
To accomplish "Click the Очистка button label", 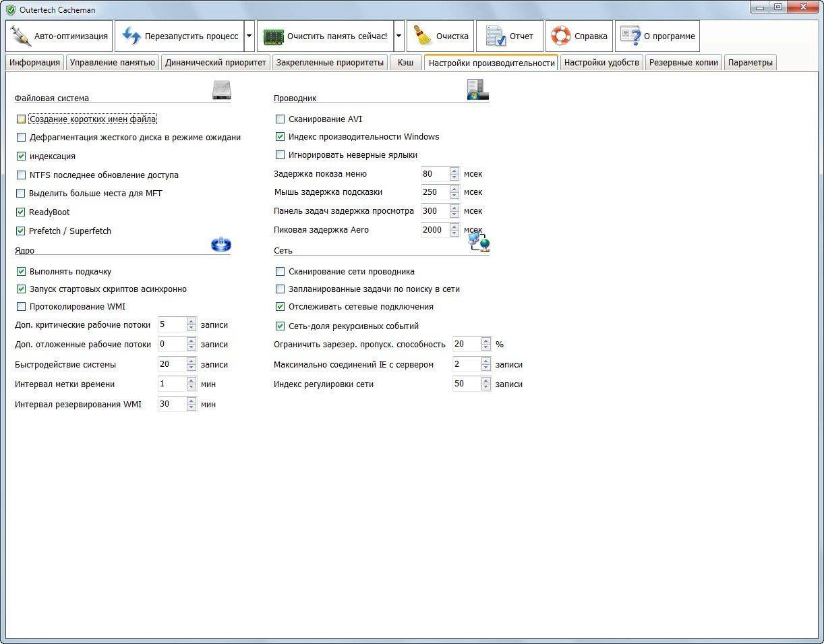I will pyautogui.click(x=452, y=36).
